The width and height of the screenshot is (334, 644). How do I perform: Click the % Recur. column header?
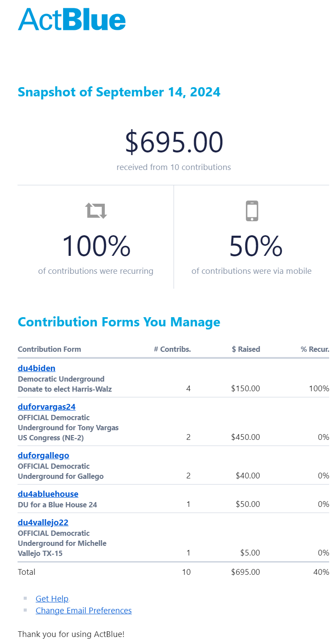tap(315, 349)
